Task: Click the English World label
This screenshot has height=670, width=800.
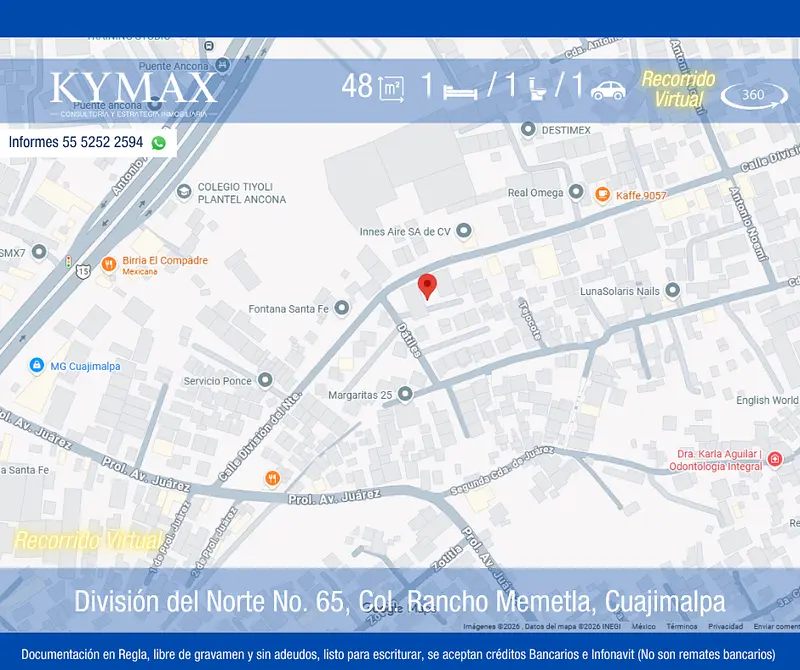Action: coord(767,400)
